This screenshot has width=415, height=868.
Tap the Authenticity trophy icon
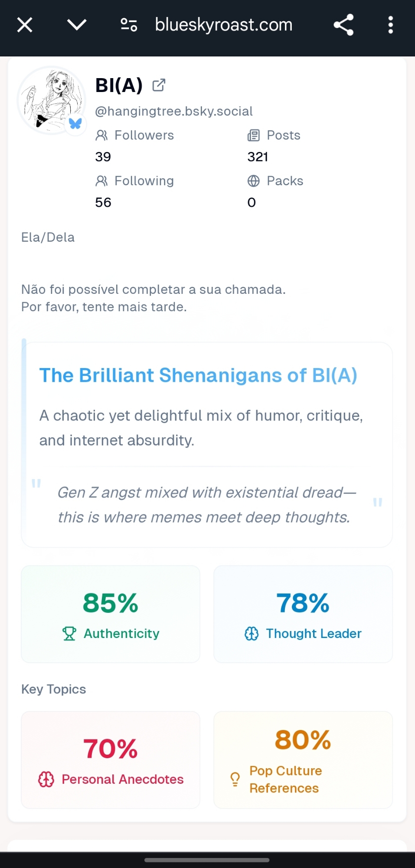point(69,634)
